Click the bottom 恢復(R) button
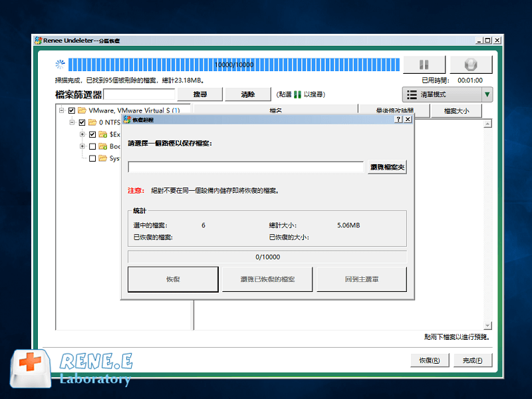Viewport: 532px width, 399px height. [x=430, y=360]
